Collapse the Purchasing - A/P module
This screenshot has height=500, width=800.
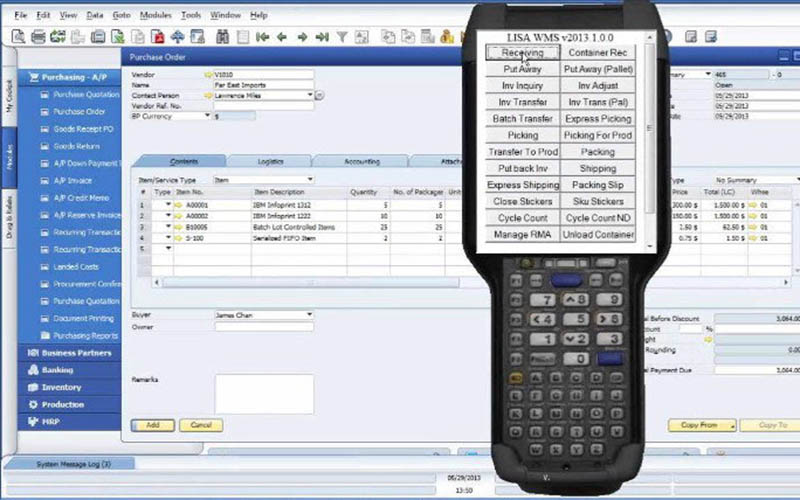[x=69, y=78]
